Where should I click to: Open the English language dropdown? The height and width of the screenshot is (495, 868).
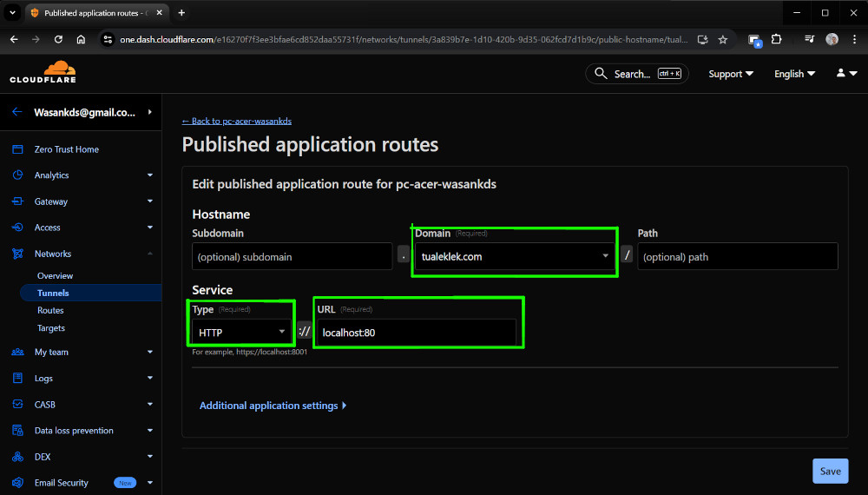[794, 74]
